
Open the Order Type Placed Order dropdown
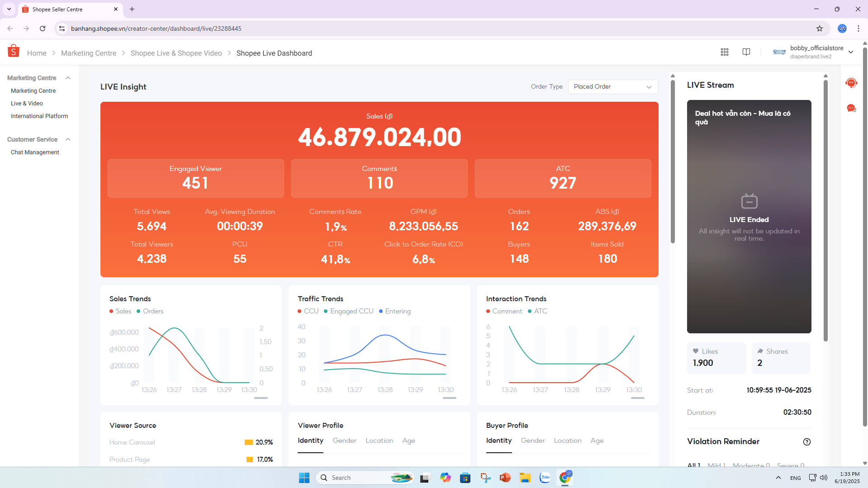[x=613, y=87]
